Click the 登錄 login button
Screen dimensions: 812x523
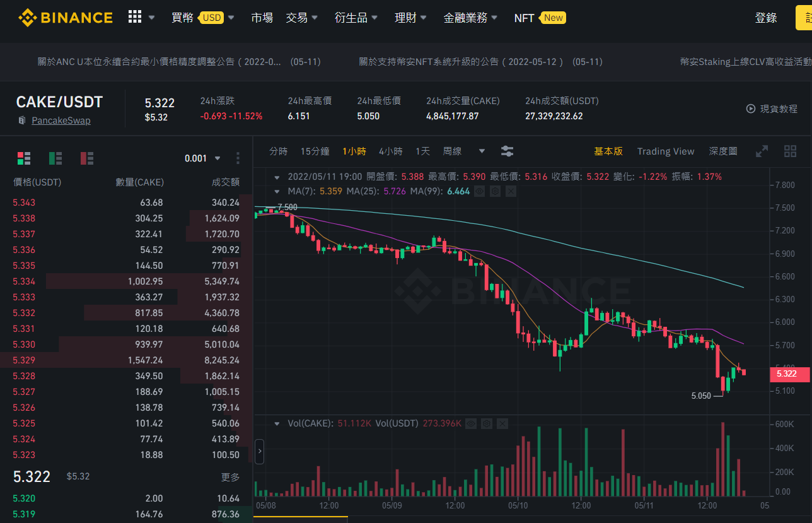tap(766, 18)
